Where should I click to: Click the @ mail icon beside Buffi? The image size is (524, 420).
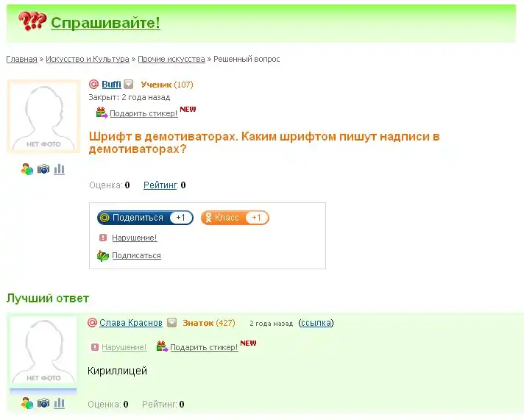(93, 85)
